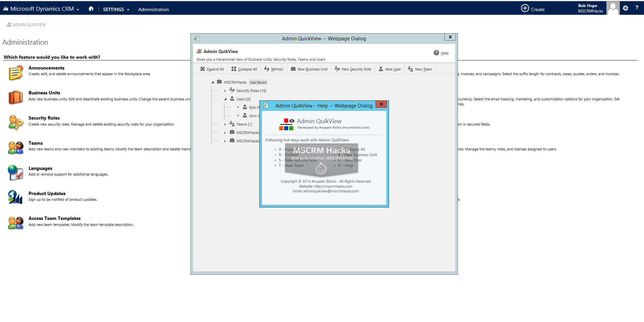Screen dimensions: 644x322
Task: Click the Expand All toolbar button
Action: tap(212, 69)
